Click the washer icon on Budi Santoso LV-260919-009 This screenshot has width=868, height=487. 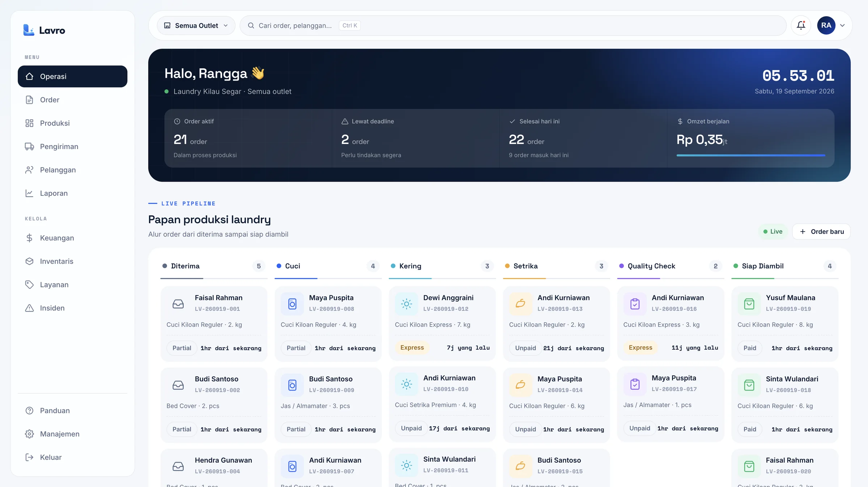point(292,385)
